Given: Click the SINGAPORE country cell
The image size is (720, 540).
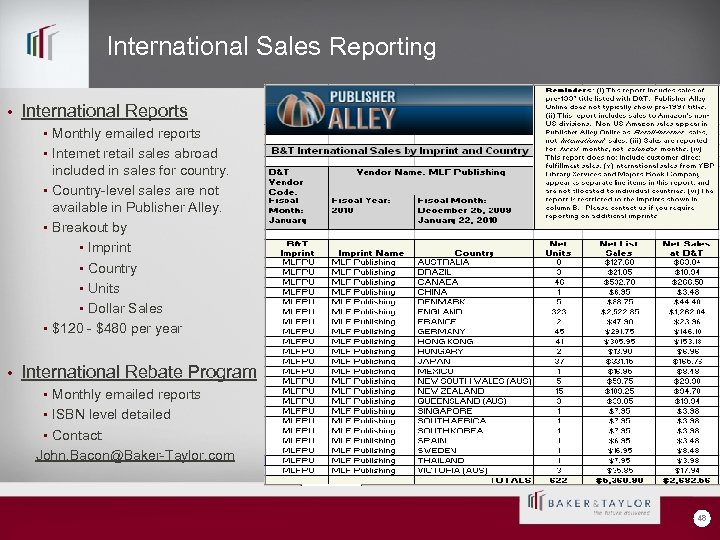Looking at the screenshot, I should (x=474, y=411).
